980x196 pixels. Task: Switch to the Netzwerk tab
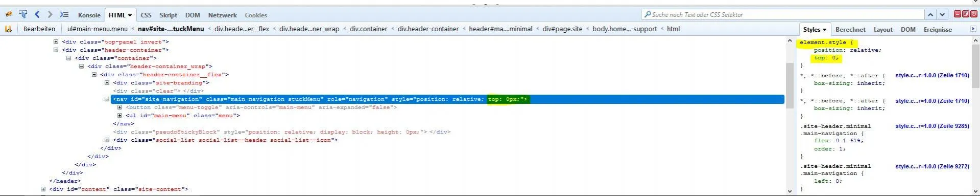pyautogui.click(x=222, y=15)
